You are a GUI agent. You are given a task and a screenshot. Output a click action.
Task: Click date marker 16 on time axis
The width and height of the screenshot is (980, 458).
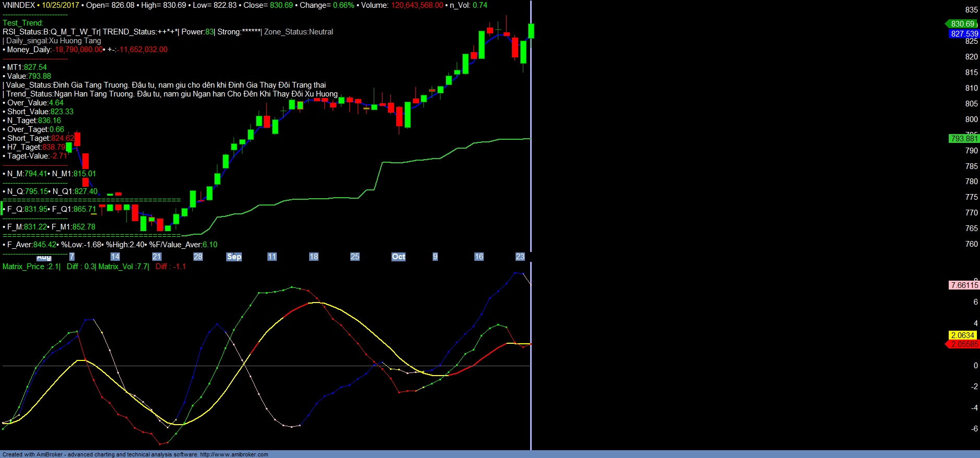[x=479, y=257]
